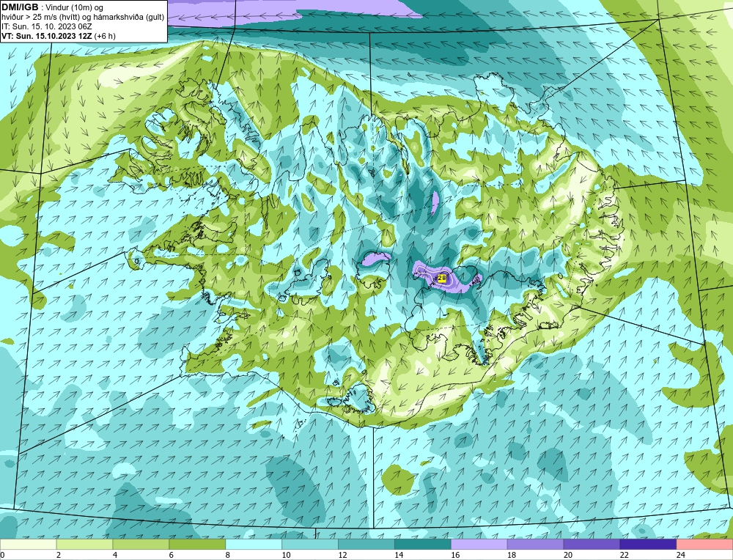Click the scale label '2'
Viewport: 733px width, 560px height.
pos(59,555)
